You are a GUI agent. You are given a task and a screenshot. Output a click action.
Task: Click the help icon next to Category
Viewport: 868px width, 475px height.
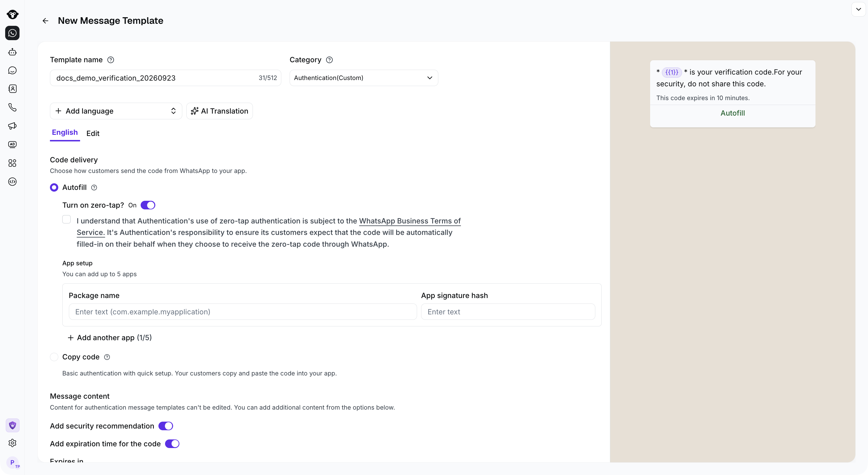tap(330, 60)
